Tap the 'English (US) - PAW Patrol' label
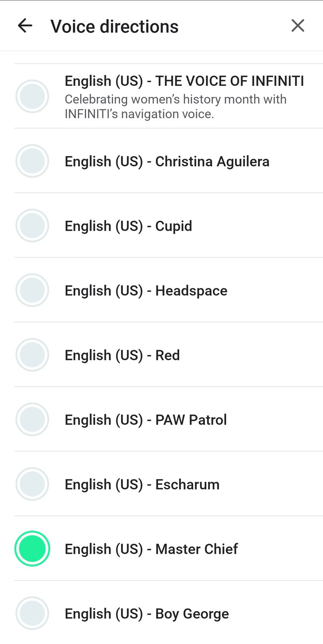The width and height of the screenshot is (323, 644). [x=146, y=420]
